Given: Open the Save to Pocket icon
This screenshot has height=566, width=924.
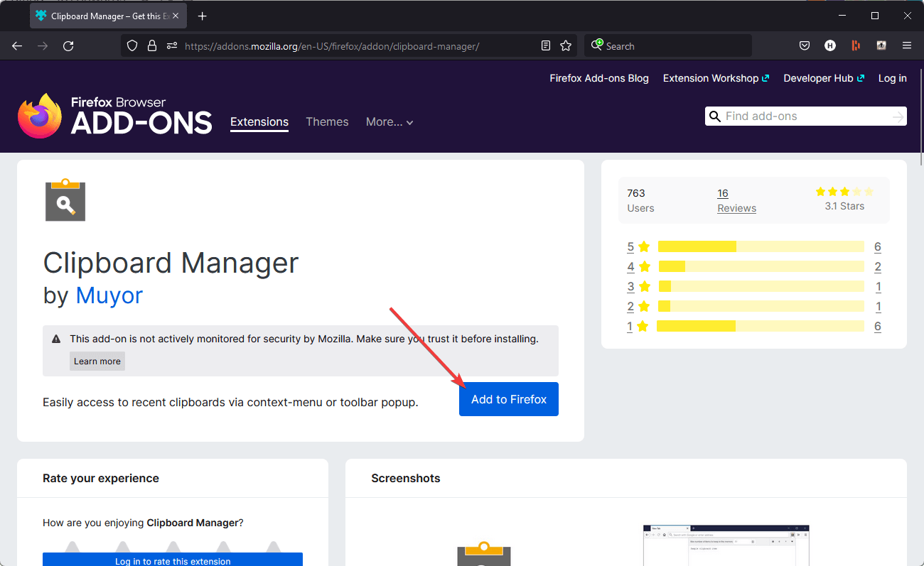Looking at the screenshot, I should click(805, 45).
